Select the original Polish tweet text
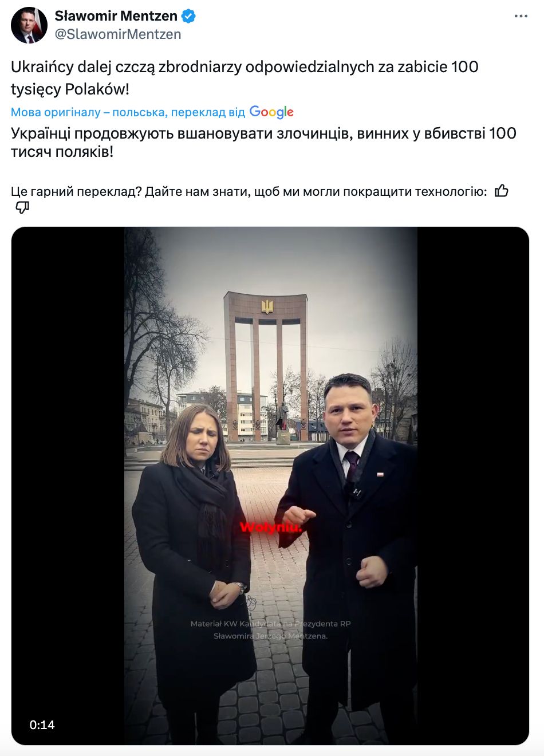 click(x=245, y=78)
